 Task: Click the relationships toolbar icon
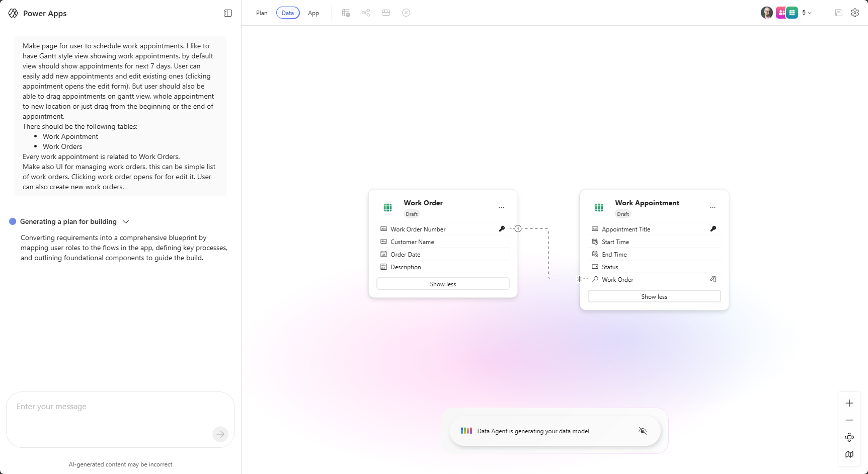point(366,13)
